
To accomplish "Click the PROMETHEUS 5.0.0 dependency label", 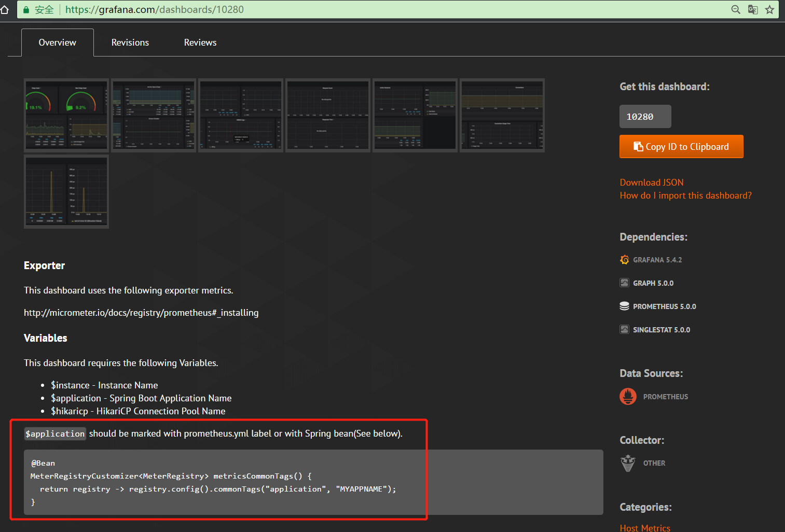I will pyautogui.click(x=665, y=306).
